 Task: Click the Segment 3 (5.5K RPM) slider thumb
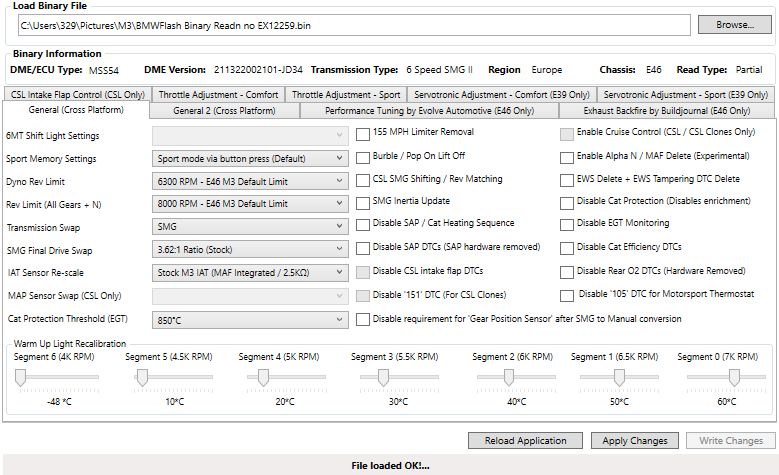(383, 378)
